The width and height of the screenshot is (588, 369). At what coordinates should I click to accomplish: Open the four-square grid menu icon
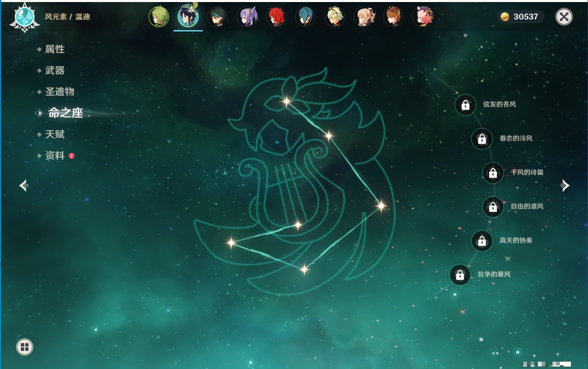pos(24,347)
